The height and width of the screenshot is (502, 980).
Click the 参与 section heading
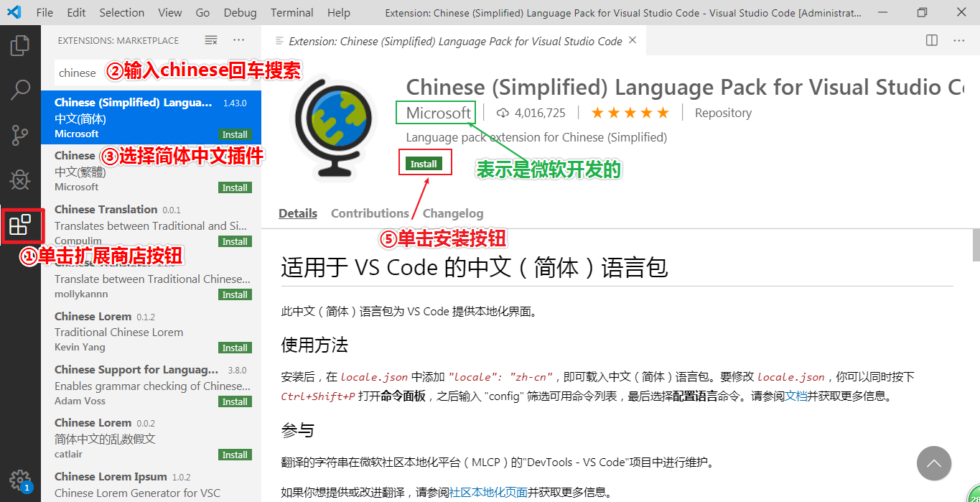pos(298,430)
